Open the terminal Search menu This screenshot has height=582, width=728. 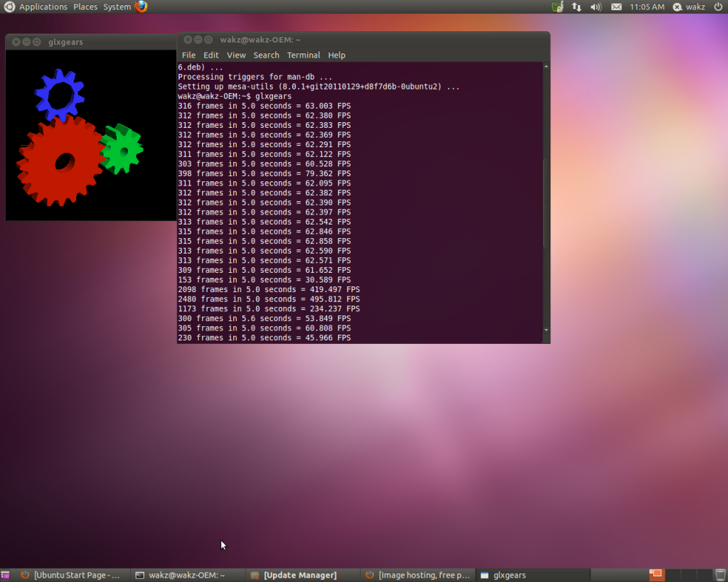[266, 55]
